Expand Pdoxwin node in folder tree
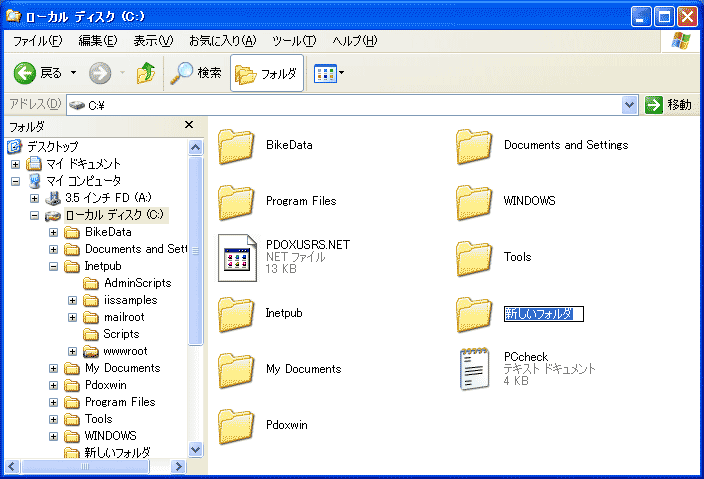 pyautogui.click(x=53, y=386)
